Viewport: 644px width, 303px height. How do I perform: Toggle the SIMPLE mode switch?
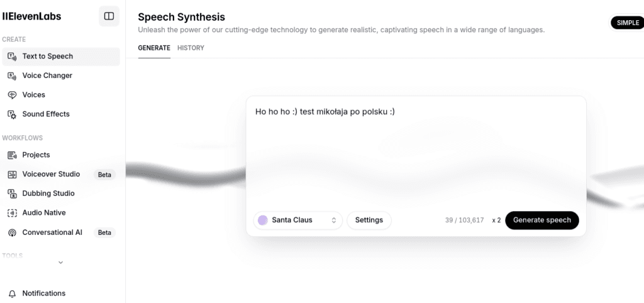tap(627, 23)
